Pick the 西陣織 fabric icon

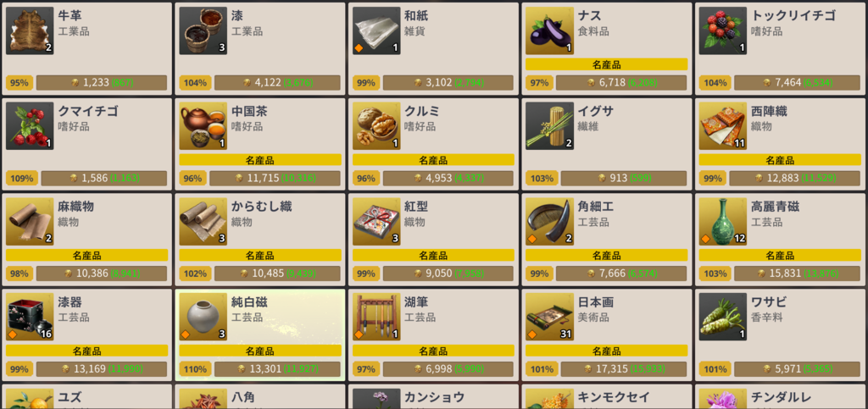tap(723, 126)
